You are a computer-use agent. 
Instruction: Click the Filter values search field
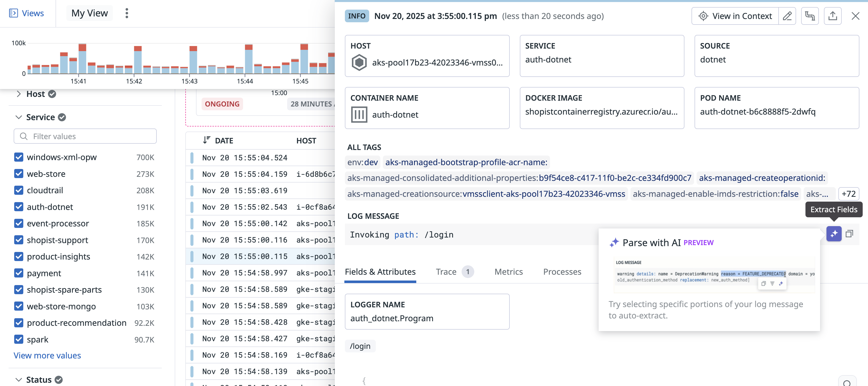[85, 136]
